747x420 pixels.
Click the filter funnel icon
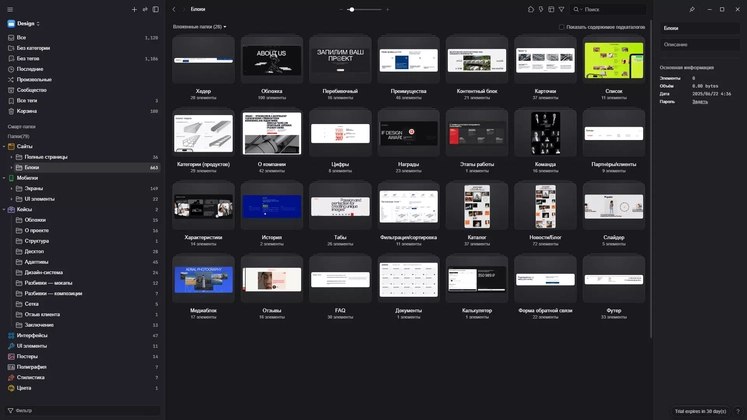562,9
